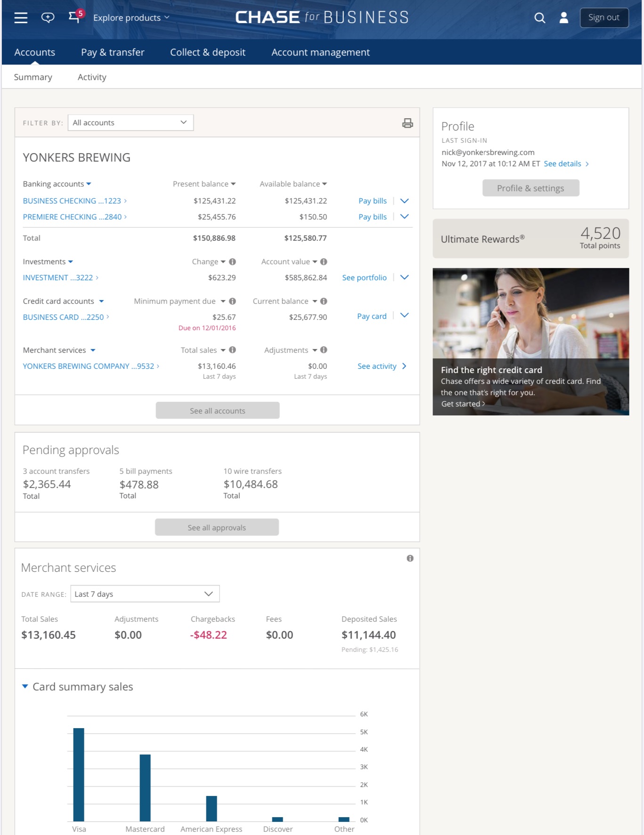Click Pay card for Business Card
Screen dimensions: 644x835
tap(372, 316)
